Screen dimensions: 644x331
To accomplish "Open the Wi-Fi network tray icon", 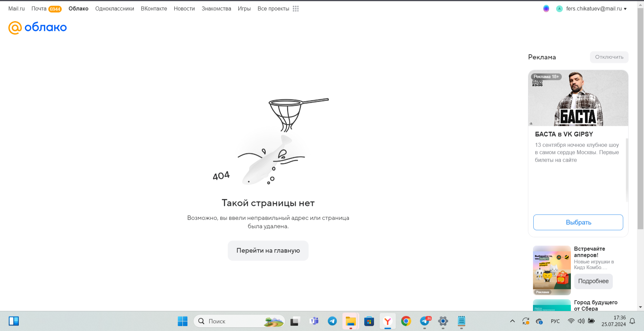I will tap(571, 321).
